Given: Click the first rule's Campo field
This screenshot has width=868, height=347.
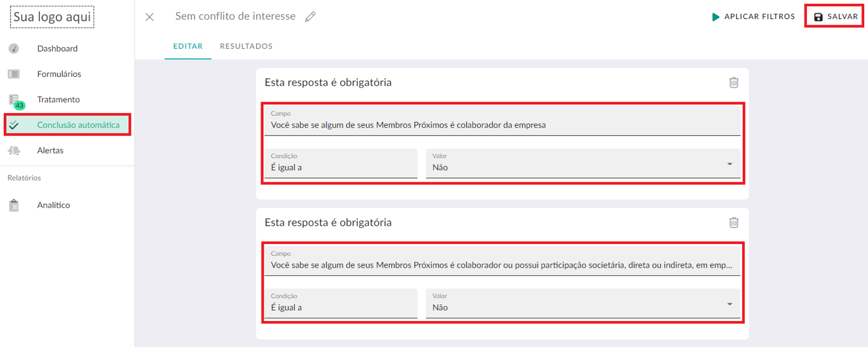Looking at the screenshot, I should 502,121.
